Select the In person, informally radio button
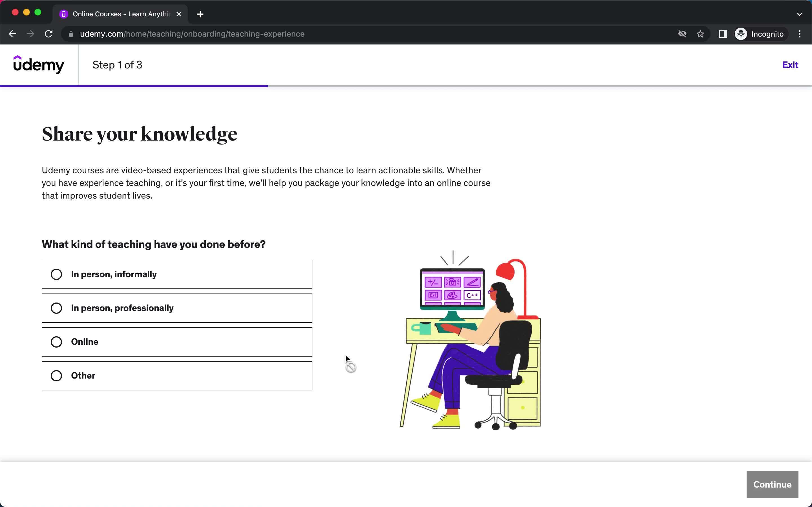This screenshot has height=507, width=812. click(x=57, y=274)
